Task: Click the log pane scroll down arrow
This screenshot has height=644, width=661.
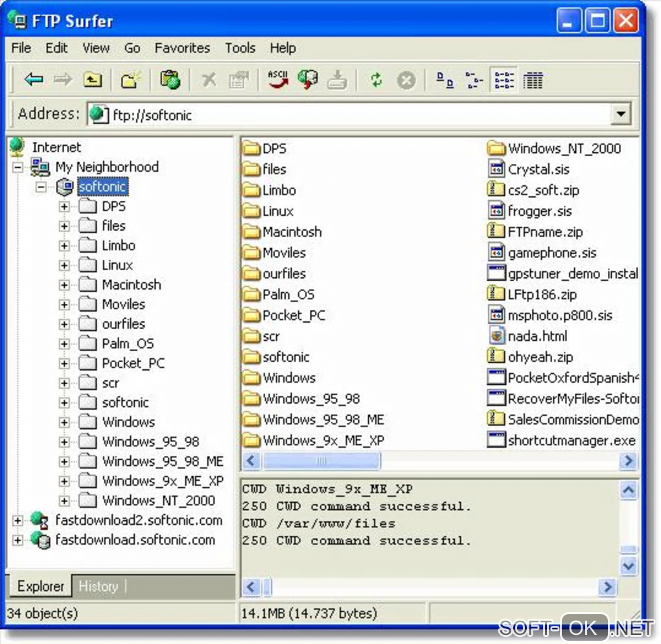Action: [x=628, y=565]
